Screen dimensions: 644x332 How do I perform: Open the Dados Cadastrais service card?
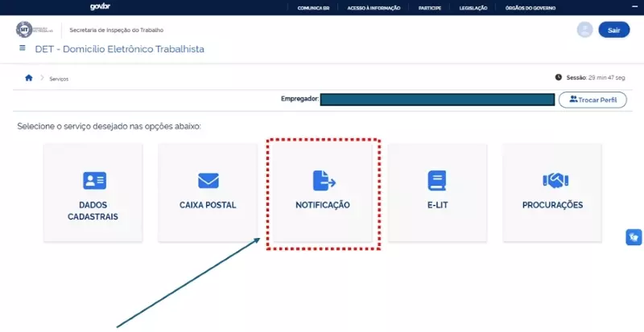point(93,191)
